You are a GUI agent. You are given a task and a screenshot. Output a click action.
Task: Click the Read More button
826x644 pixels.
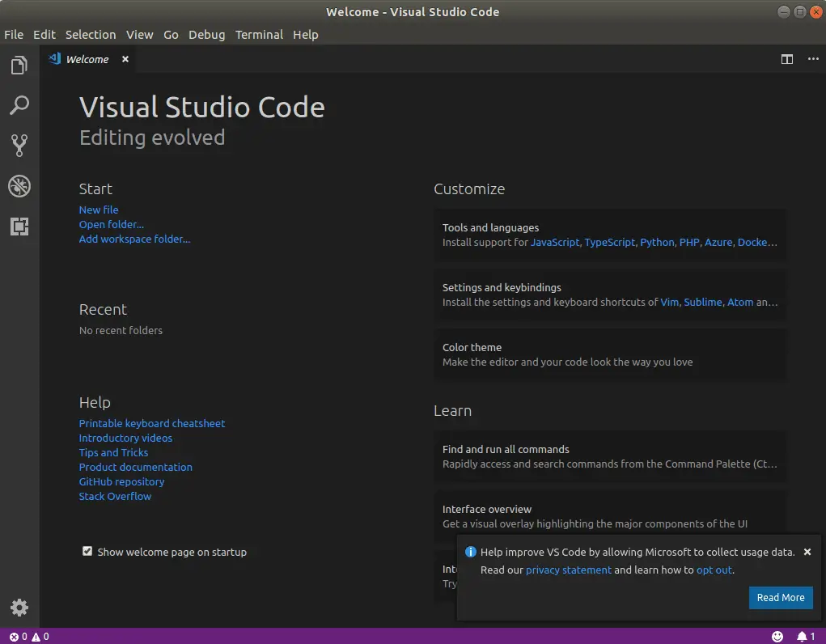(780, 597)
